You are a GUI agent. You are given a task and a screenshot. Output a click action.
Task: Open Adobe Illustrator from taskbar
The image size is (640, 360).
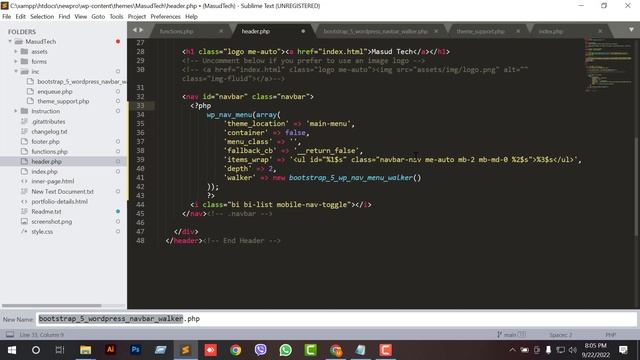pos(110,350)
